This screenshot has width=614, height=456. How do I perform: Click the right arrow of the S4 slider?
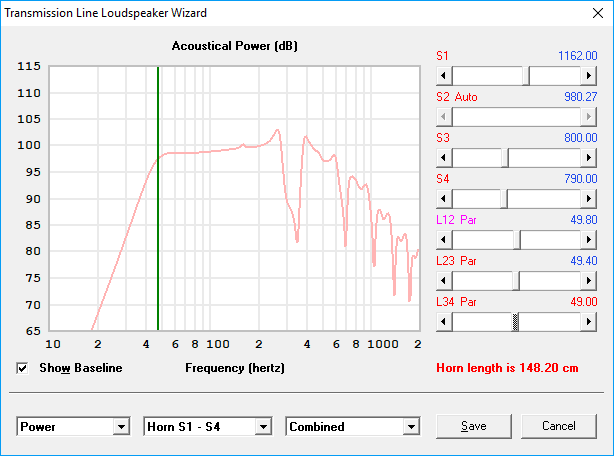click(x=589, y=199)
